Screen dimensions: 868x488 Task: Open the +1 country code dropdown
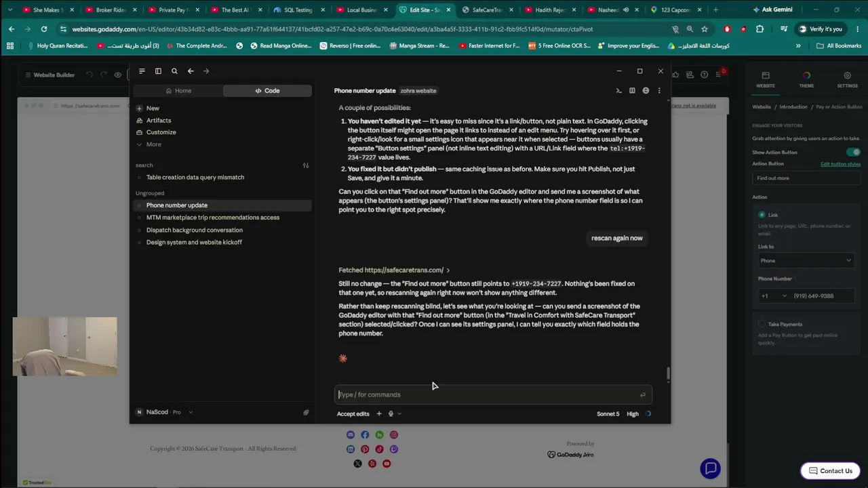(774, 296)
